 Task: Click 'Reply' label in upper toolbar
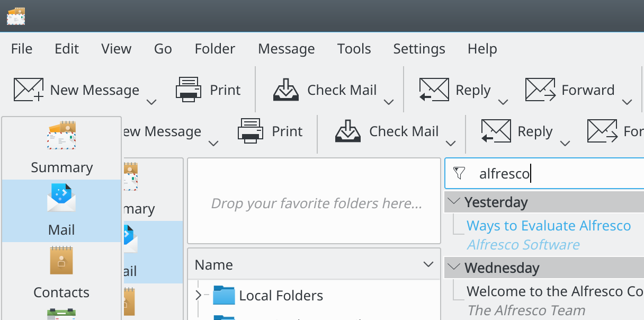(473, 91)
